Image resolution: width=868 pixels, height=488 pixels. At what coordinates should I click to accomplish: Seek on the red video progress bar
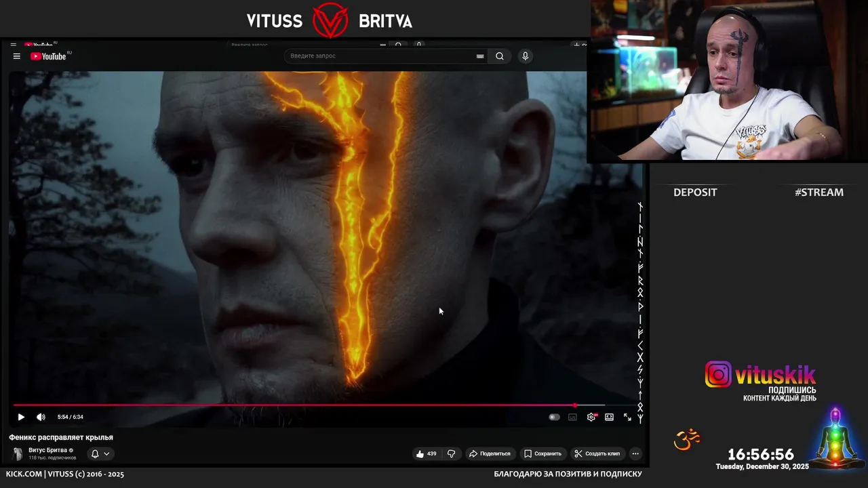pyautogui.click(x=326, y=405)
